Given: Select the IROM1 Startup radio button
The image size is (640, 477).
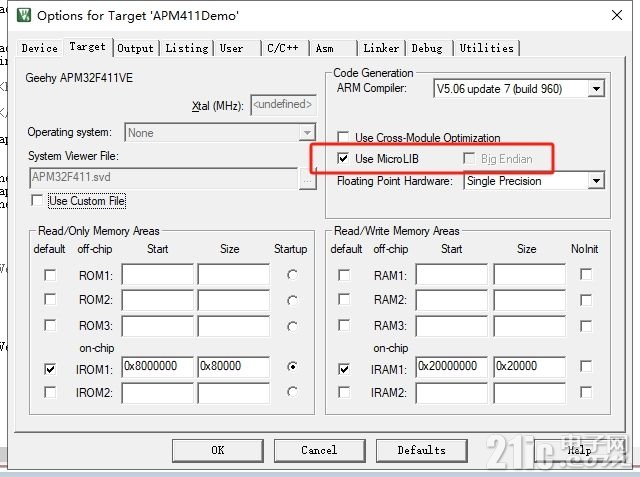Looking at the screenshot, I should click(292, 366).
